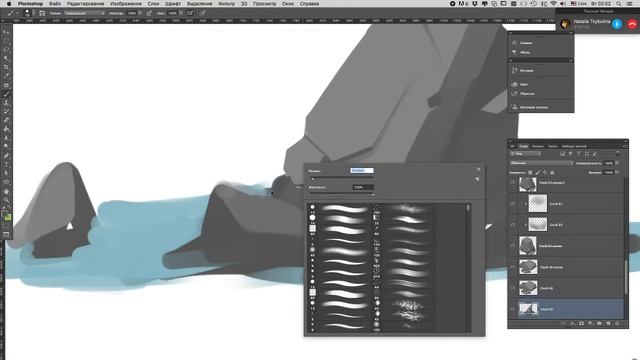Image resolution: width=640 pixels, height=360 pixels.
Task: Open the layer blend mode dropdown
Action: [x=542, y=163]
